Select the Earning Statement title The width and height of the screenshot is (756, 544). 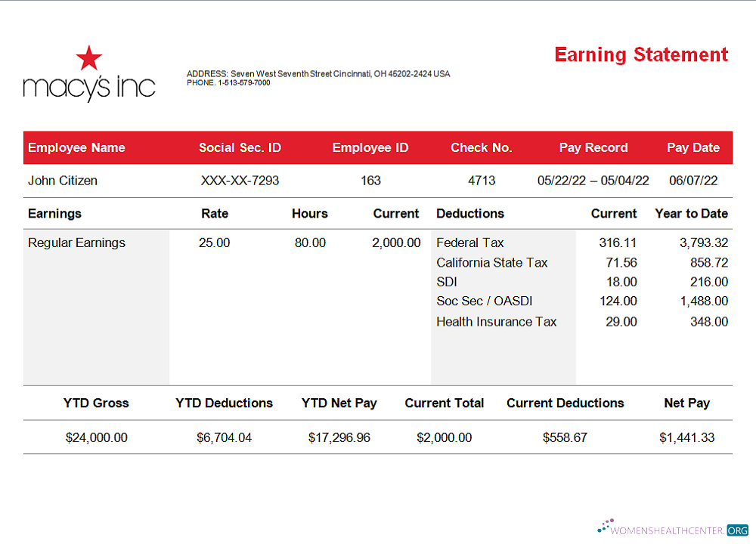pos(641,55)
